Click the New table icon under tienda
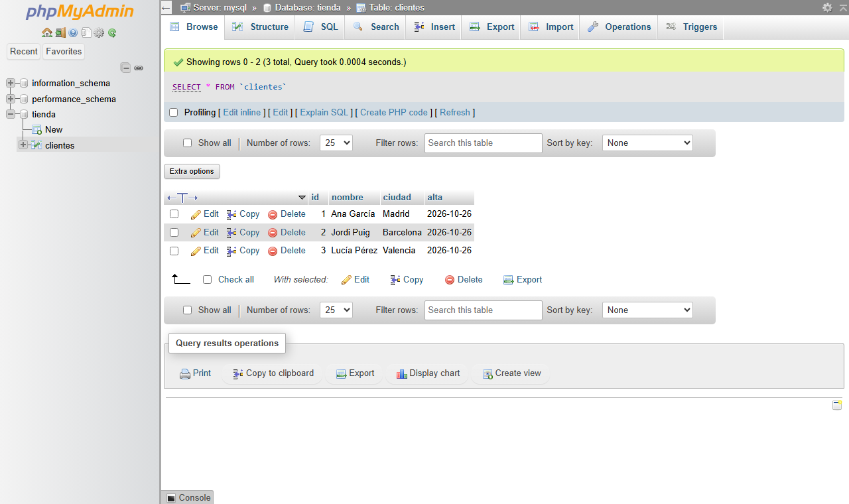The image size is (849, 504). coord(37,129)
